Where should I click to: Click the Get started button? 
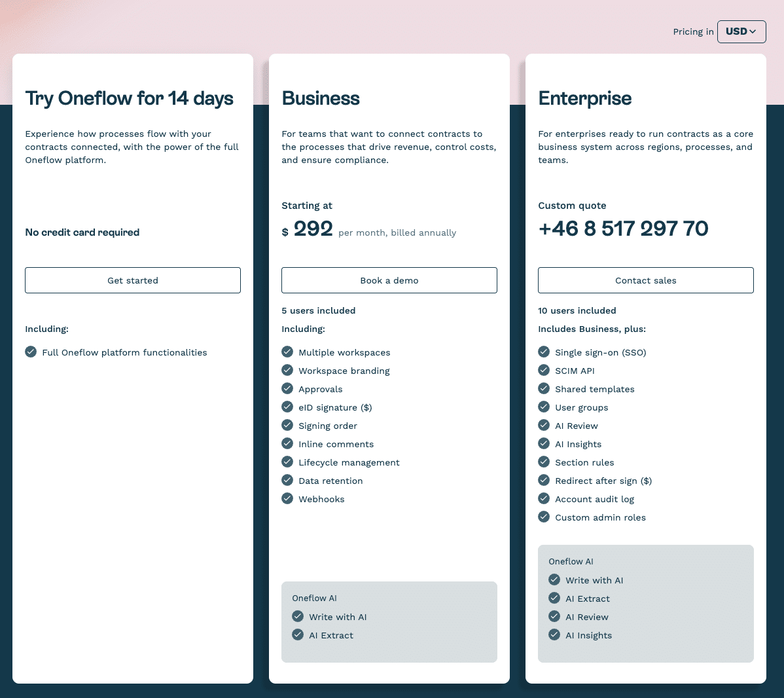coord(133,280)
